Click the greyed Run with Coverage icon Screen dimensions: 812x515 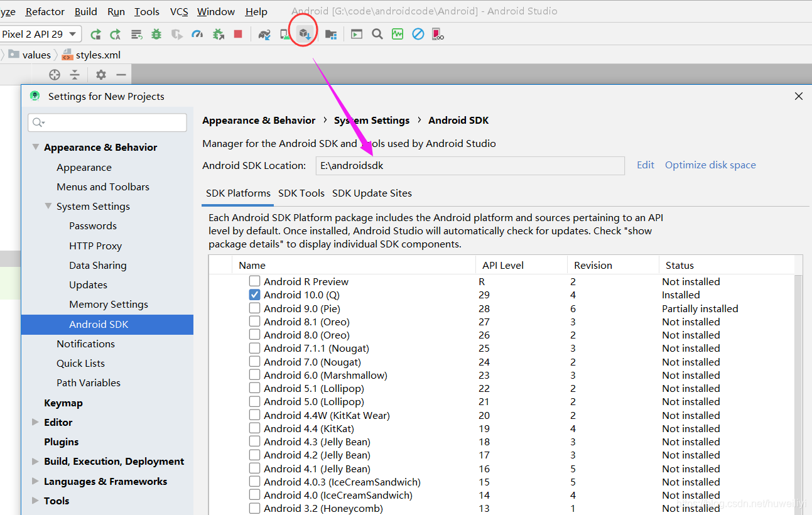tap(177, 34)
